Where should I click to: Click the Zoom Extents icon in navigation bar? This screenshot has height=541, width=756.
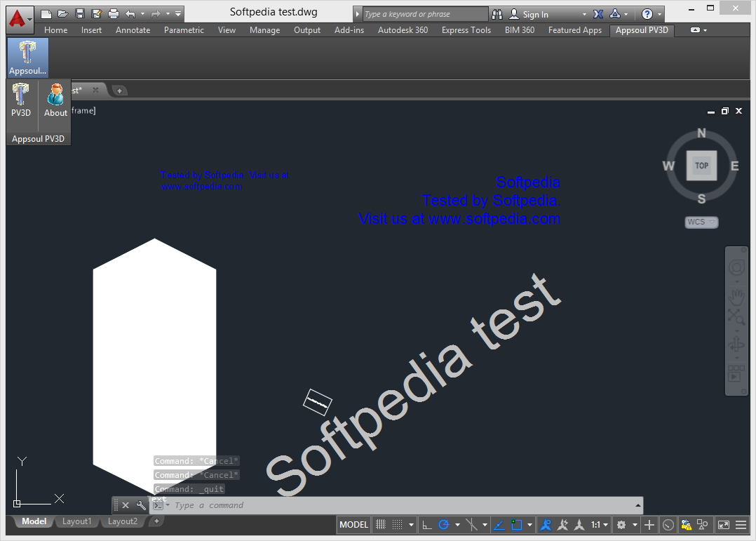[x=736, y=317]
